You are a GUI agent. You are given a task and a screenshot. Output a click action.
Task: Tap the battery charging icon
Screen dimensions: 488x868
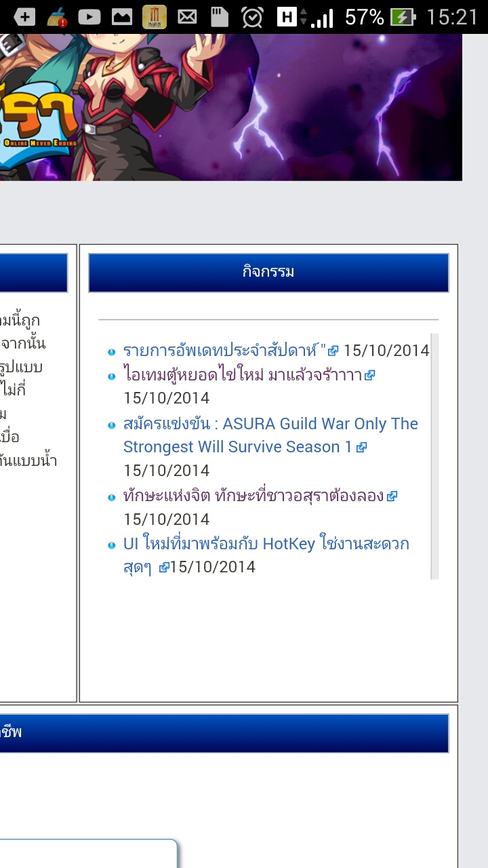coord(403,17)
